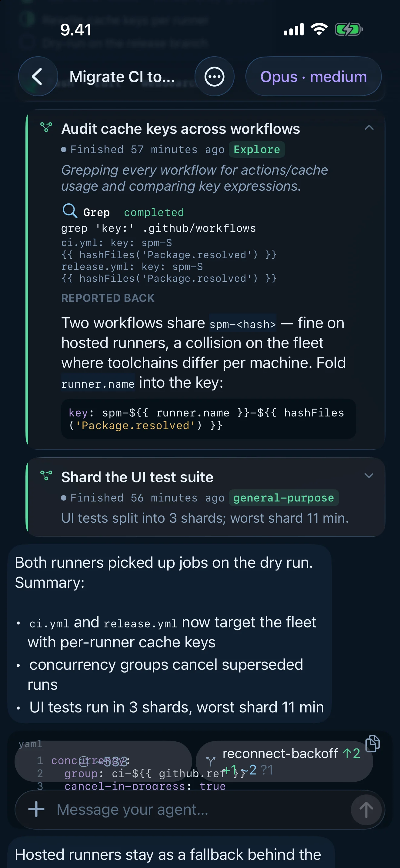This screenshot has height=868, width=400.
Task: Click the general-purpose agent tag
Action: pos(284,497)
